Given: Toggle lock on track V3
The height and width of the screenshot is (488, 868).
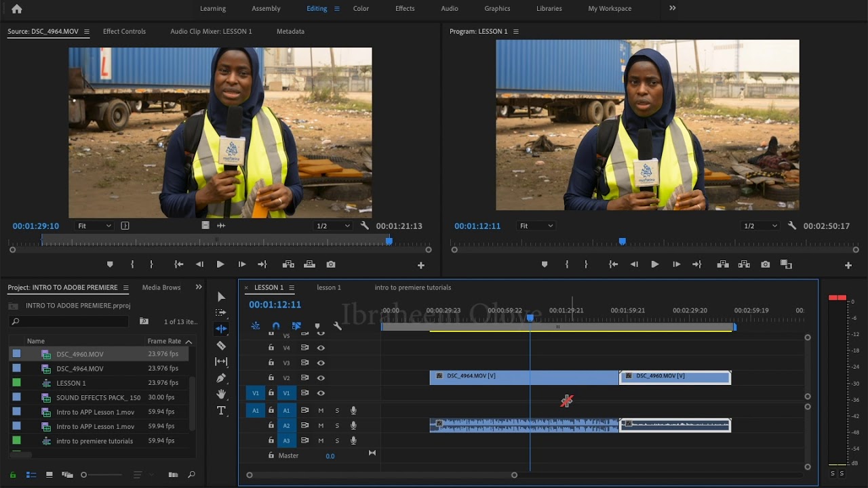Looking at the screenshot, I should coord(271,363).
